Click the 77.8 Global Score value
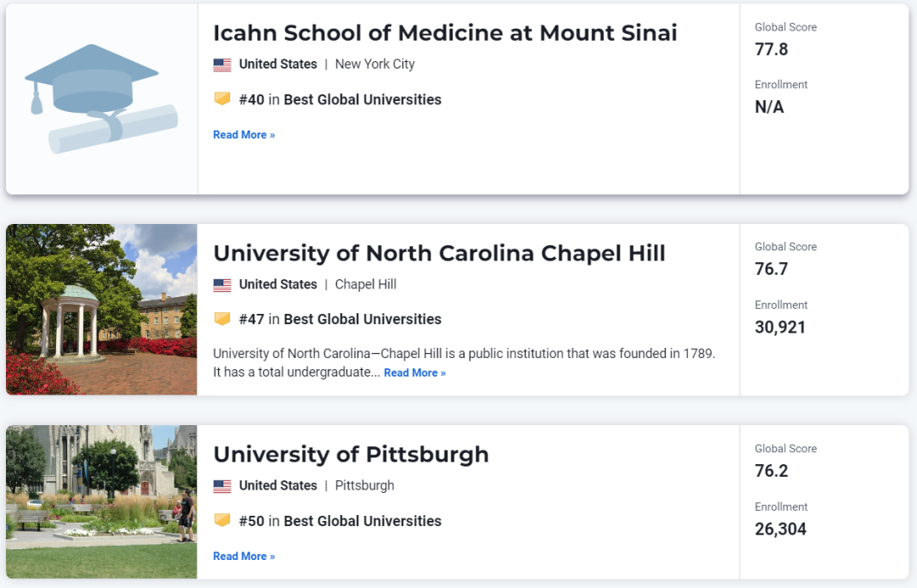This screenshot has width=917, height=588. pyautogui.click(x=771, y=50)
